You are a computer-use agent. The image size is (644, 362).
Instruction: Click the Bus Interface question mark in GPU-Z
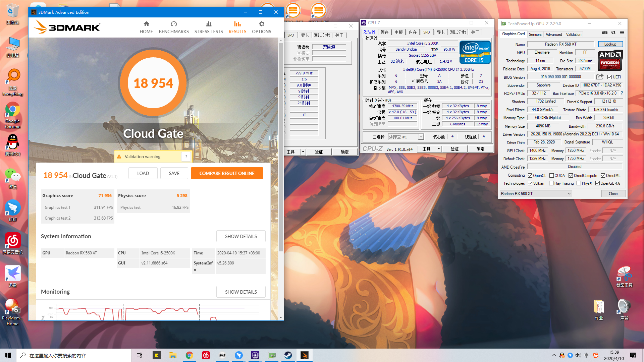tap(622, 93)
